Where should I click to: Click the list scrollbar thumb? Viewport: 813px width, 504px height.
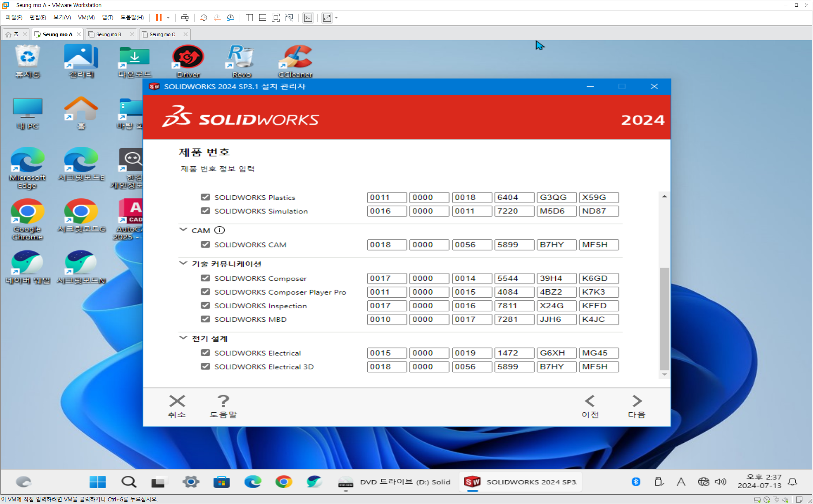click(x=664, y=318)
